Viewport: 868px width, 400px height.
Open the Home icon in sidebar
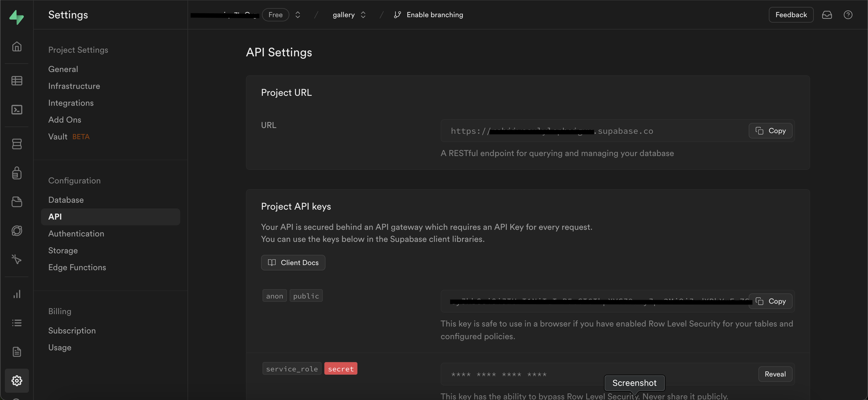(17, 46)
